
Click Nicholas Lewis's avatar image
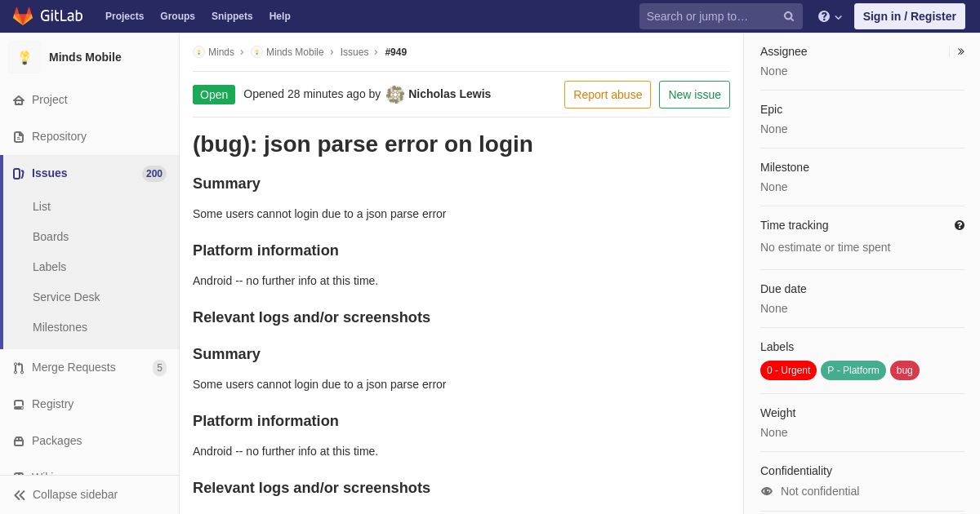click(395, 95)
